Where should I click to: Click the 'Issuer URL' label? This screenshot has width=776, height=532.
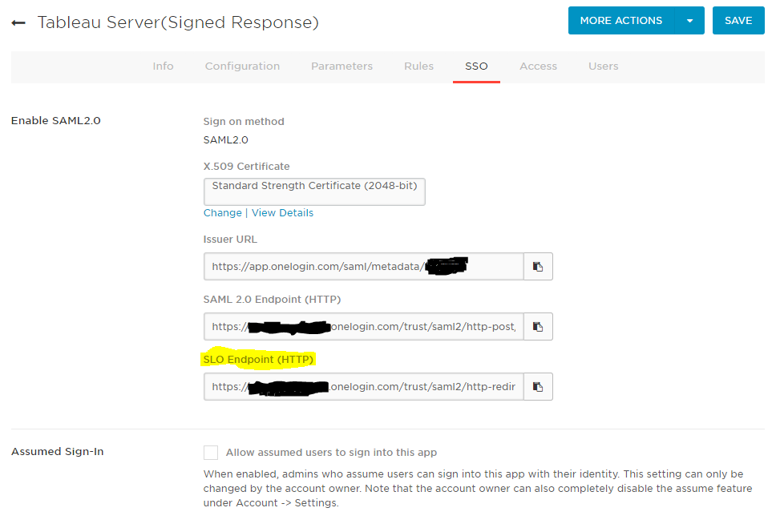(x=230, y=240)
